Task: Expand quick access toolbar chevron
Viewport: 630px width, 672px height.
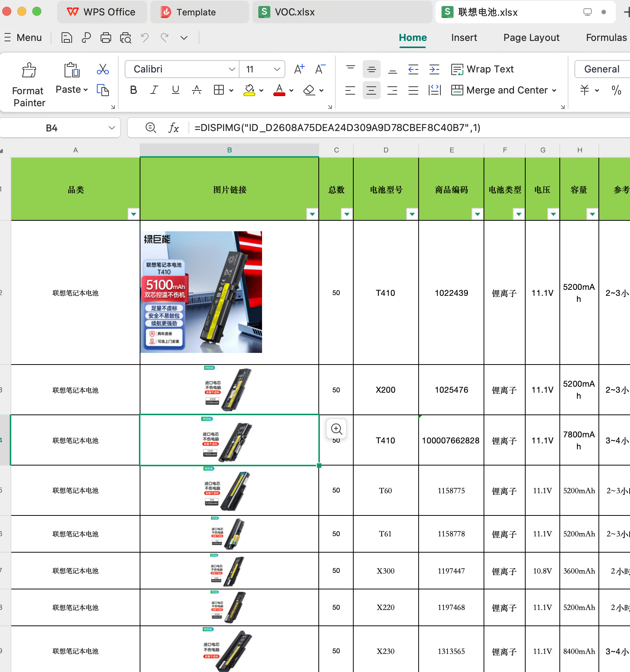Action: click(184, 38)
